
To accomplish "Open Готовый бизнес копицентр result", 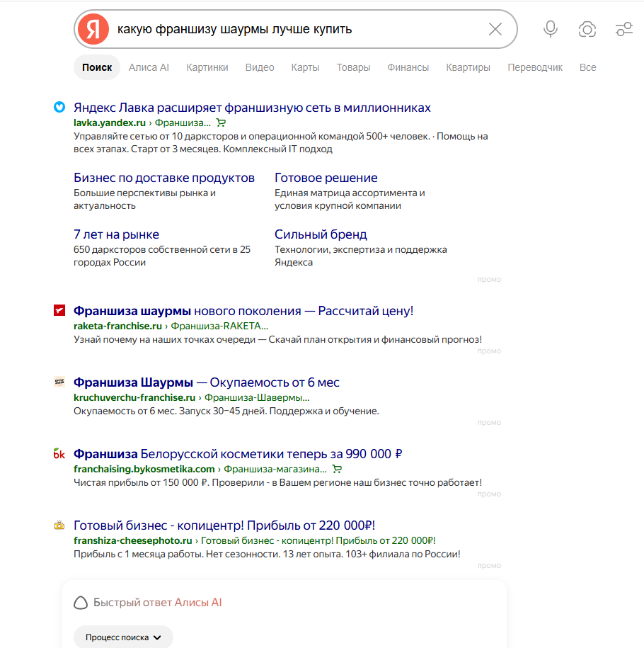I will coord(224,525).
